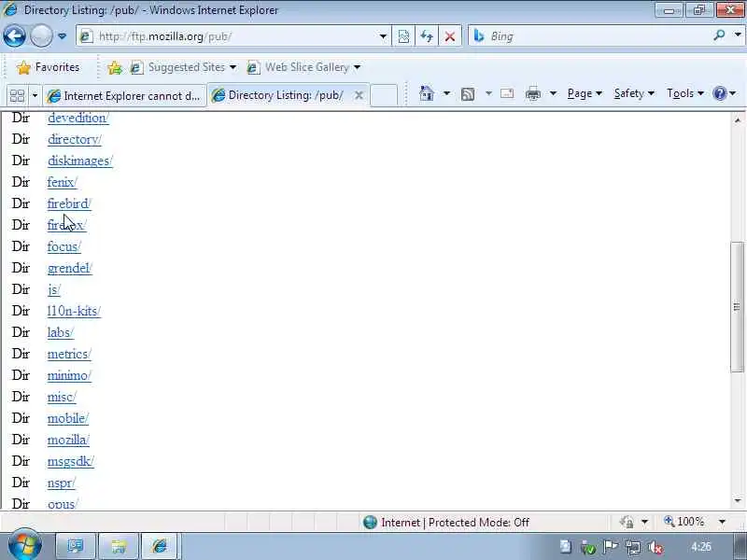
Task: Open the mobile/ directory link
Action: pos(67,418)
